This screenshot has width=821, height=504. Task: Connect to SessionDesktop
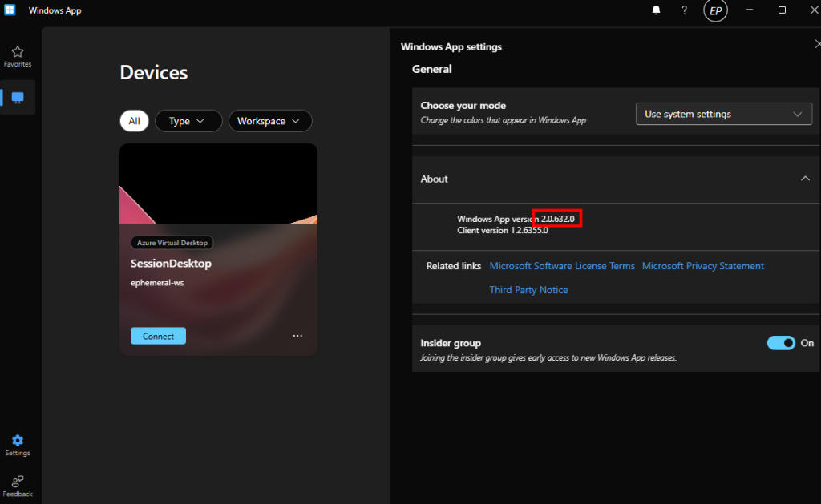tap(158, 336)
